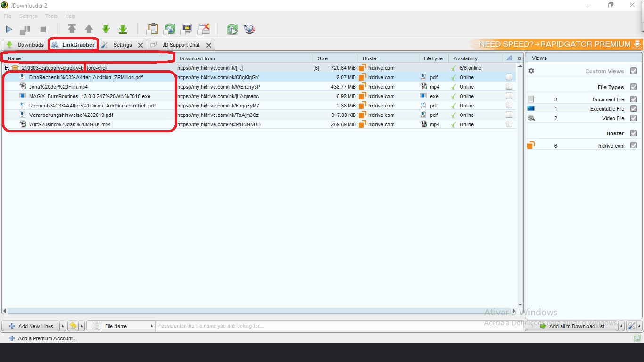Click vertical scrollbar down arrow of table
This screenshot has width=644, height=362.
click(520, 304)
